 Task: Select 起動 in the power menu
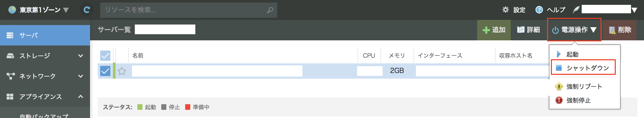point(572,54)
